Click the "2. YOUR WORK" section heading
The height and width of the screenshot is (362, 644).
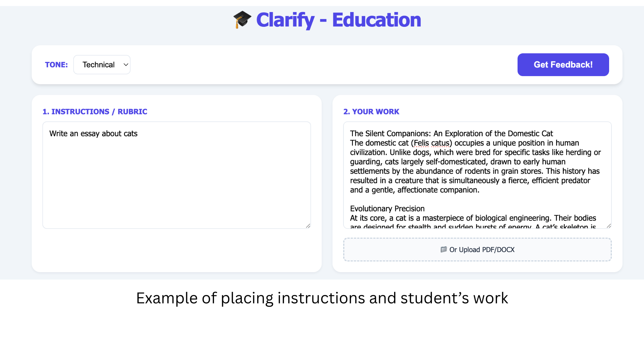coord(371,112)
